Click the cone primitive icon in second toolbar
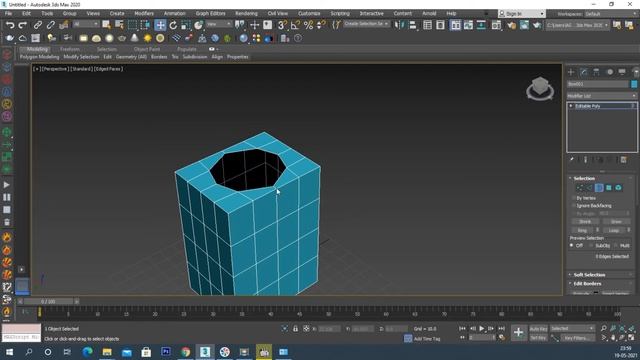 click(x=134, y=38)
